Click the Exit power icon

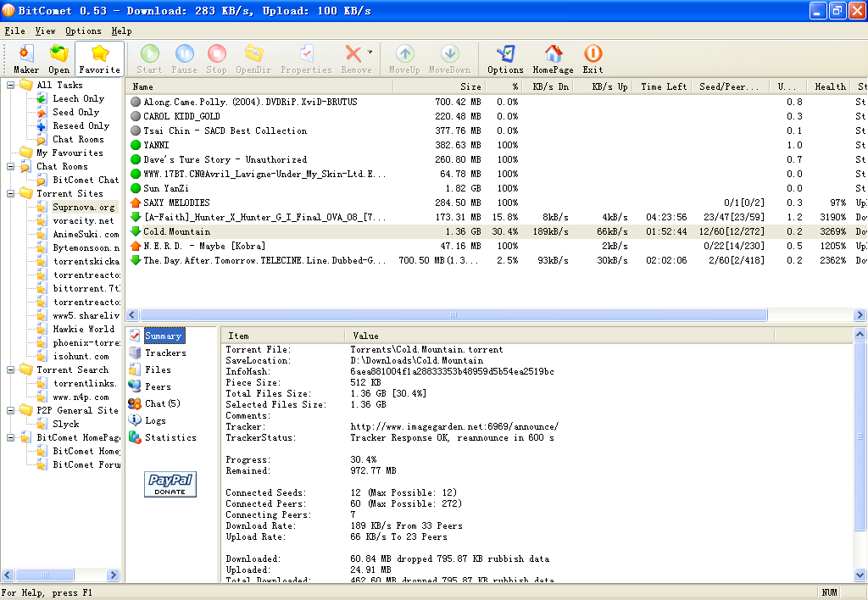(x=593, y=58)
